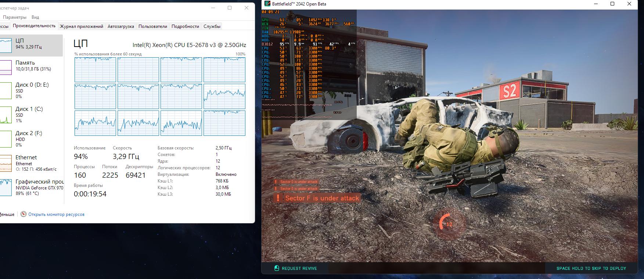This screenshot has width=644, height=279.
Task: Click the large ЦП heading above the graphs
Action: (x=80, y=43)
